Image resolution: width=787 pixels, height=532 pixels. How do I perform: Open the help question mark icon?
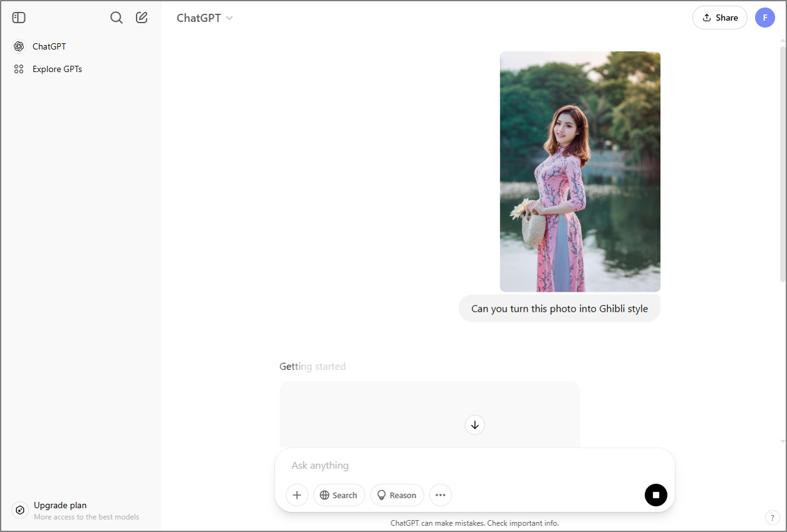point(772,518)
